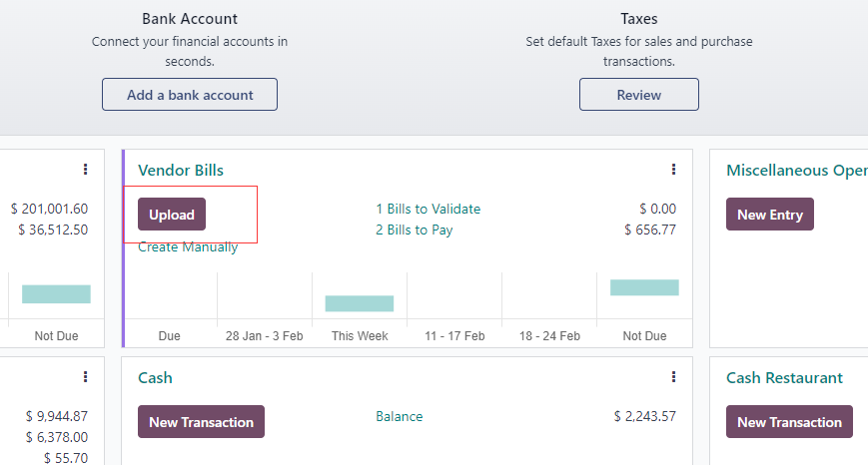Open the Vendor Bills journal title
The width and height of the screenshot is (868, 465).
click(x=181, y=171)
